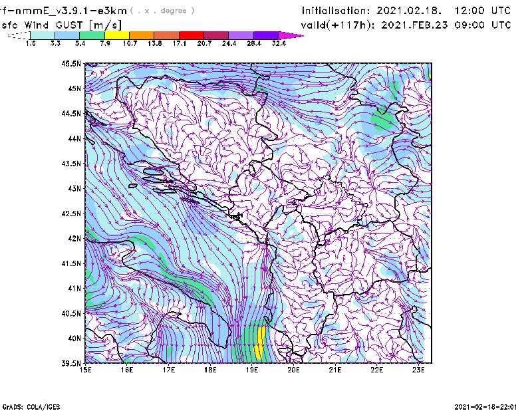Click the legend value '17.1'

point(180,43)
